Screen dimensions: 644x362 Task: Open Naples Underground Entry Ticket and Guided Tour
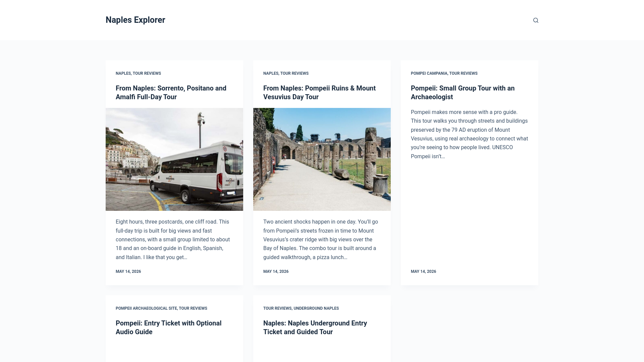[x=315, y=327]
